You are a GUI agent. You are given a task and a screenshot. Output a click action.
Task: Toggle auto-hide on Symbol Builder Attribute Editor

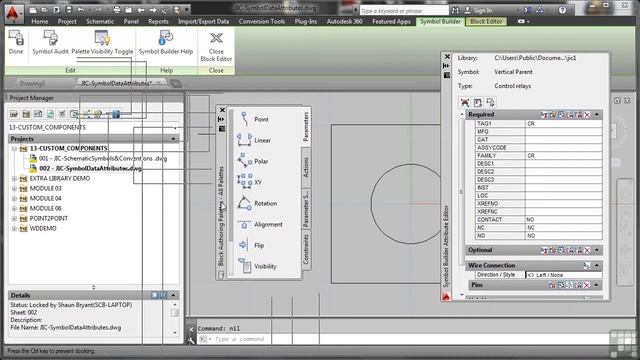[446, 66]
